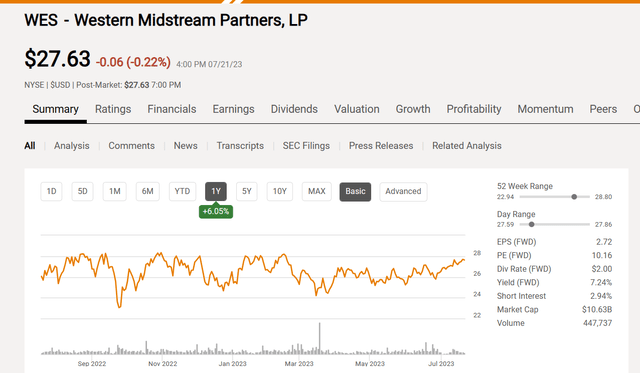640x373 pixels.
Task: Choose the 1M chart range
Action: (115, 191)
